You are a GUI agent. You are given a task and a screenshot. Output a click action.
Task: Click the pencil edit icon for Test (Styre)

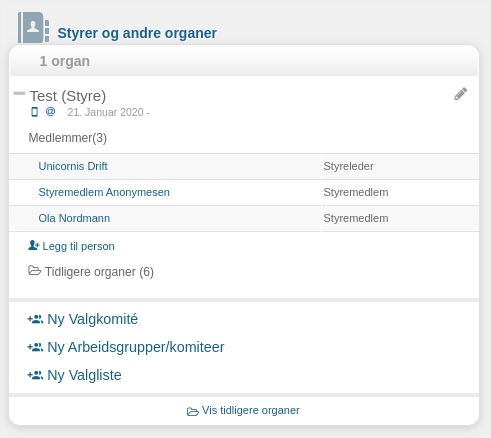coord(460,94)
